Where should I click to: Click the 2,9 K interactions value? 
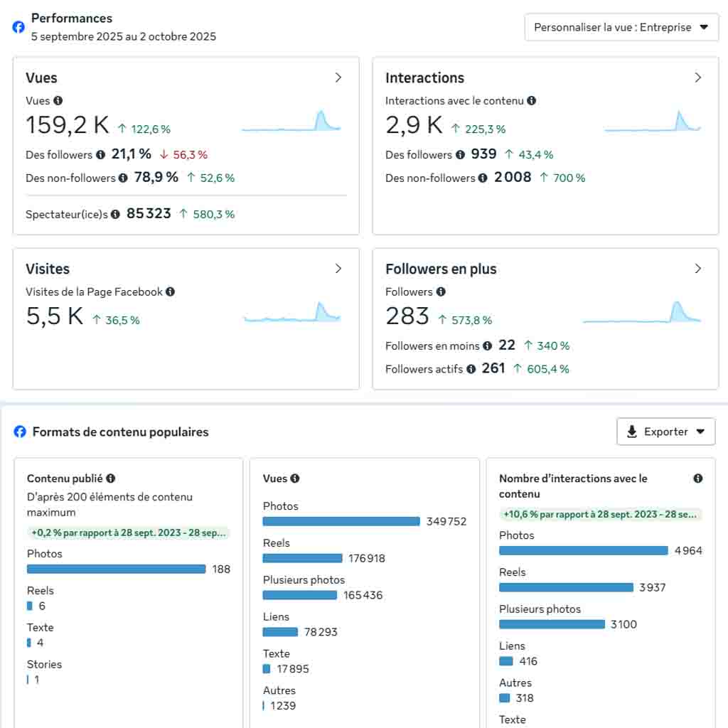coord(414,125)
